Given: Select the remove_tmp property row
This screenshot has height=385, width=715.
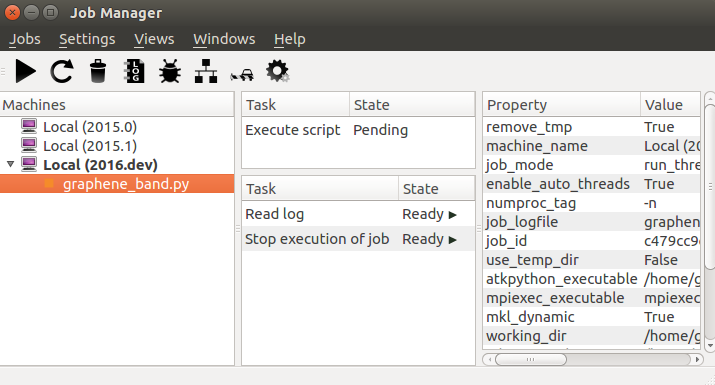Looking at the screenshot, I should coord(591,127).
